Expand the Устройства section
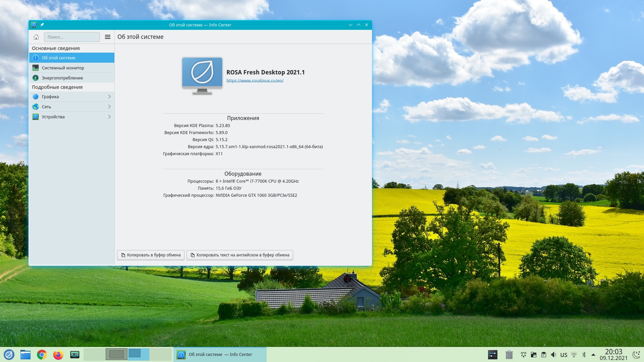Viewport: 644px width, 362px height. pos(72,117)
